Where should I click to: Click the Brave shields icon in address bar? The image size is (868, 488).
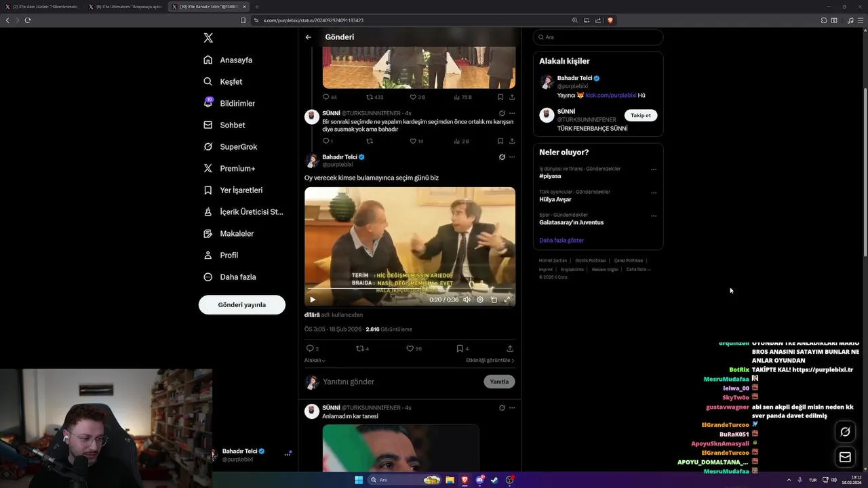[x=610, y=20]
